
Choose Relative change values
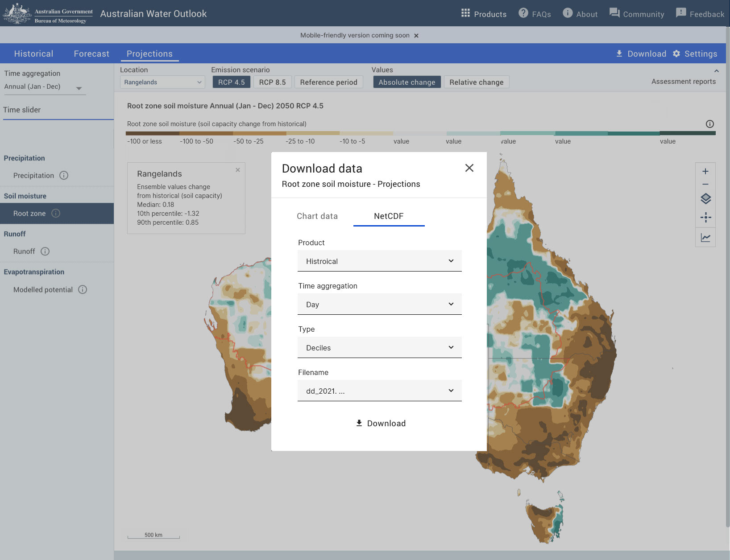tap(476, 82)
